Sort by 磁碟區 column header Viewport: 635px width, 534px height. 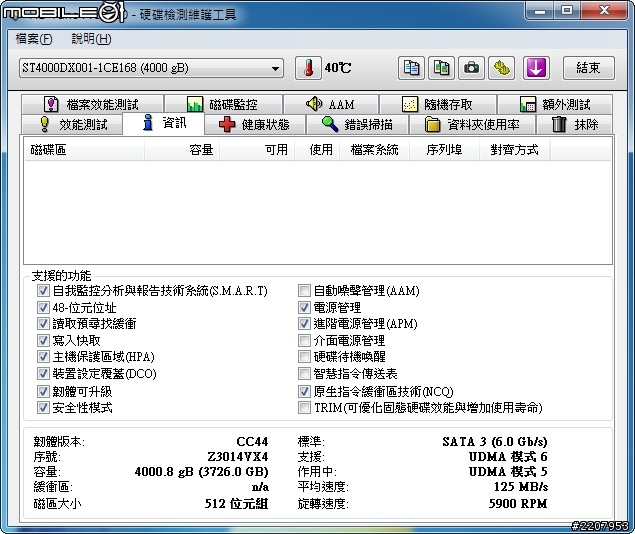[x=84, y=150]
